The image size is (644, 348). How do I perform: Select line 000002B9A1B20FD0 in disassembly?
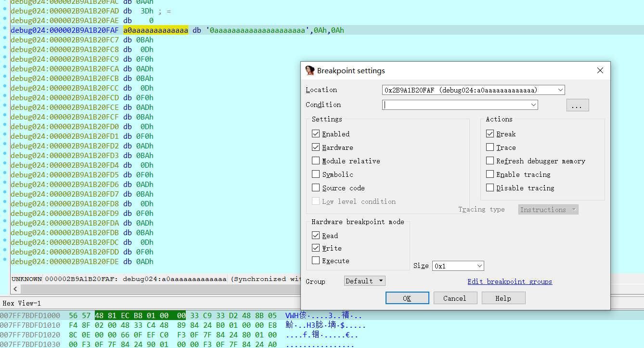(x=82, y=127)
